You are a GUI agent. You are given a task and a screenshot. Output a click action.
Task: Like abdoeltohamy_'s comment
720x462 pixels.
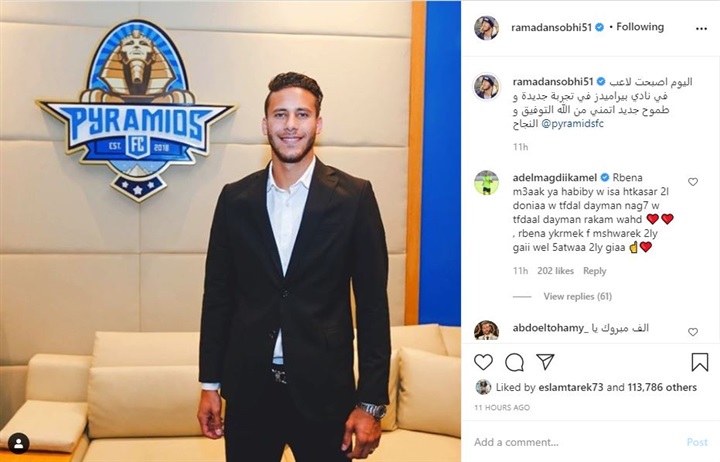693,332
